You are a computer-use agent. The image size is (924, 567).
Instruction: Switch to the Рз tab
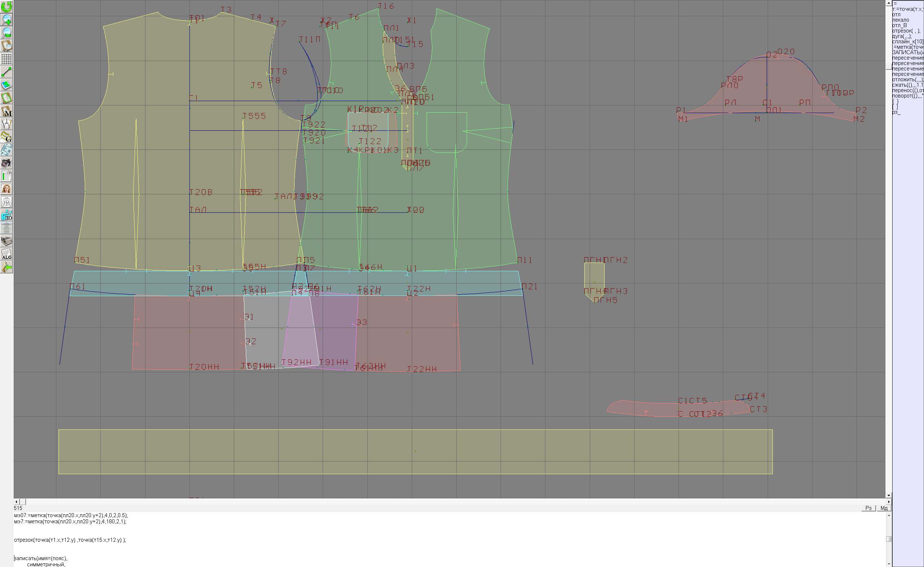pyautogui.click(x=868, y=508)
